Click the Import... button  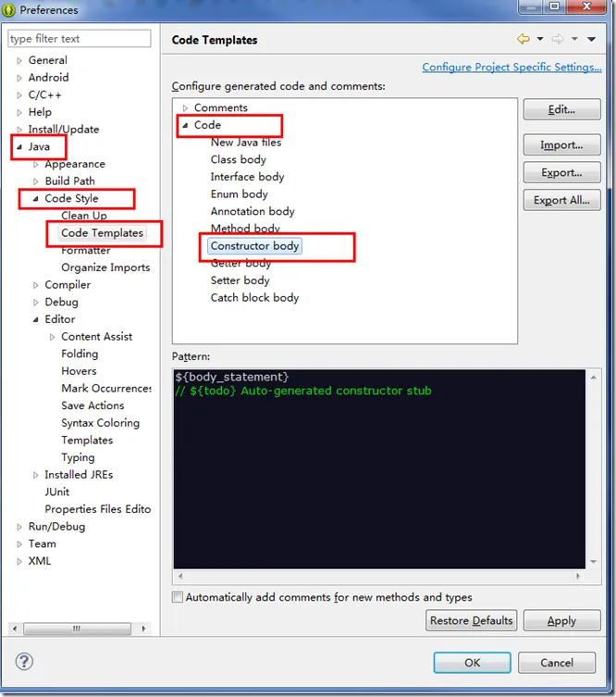pos(561,145)
